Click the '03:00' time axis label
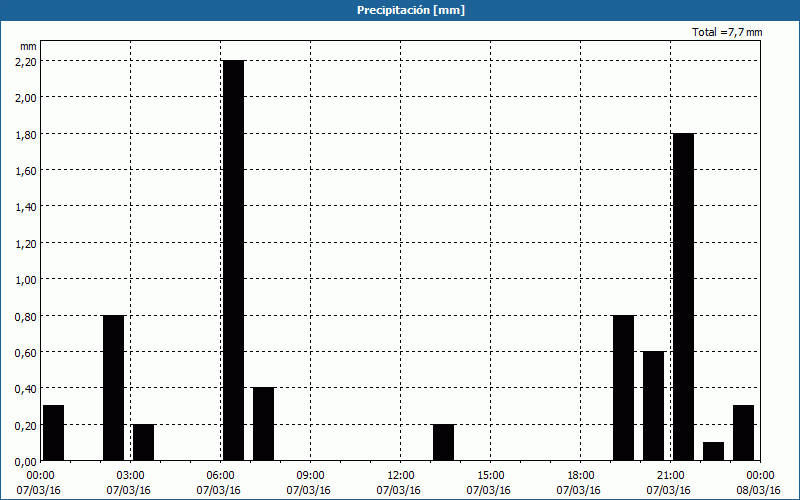Screen dimensions: 800x500 (x=131, y=476)
